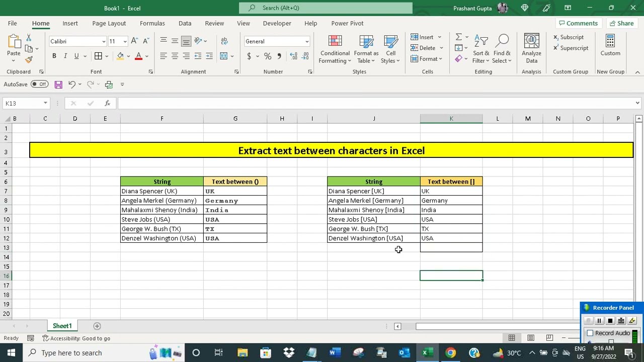This screenshot has width=644, height=362.
Task: Add a new sheet
Action: (97, 326)
